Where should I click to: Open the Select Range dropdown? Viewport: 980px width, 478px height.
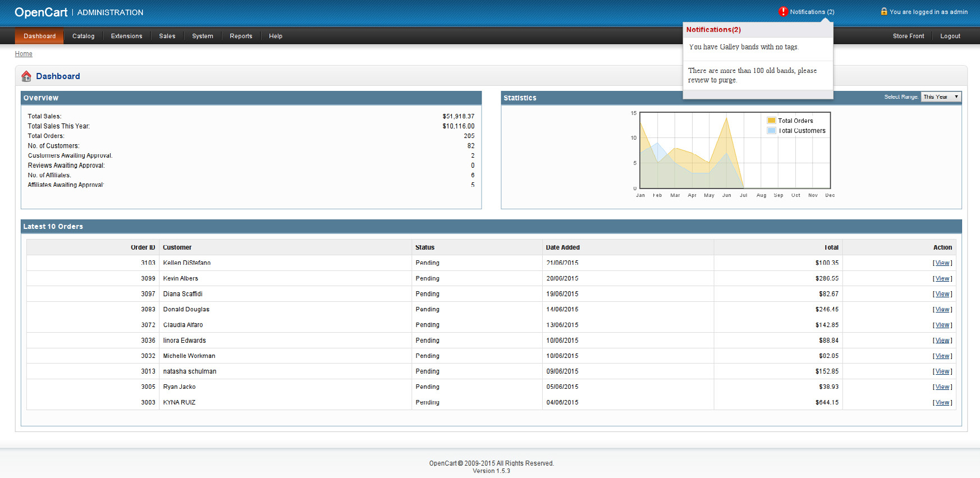(x=941, y=97)
